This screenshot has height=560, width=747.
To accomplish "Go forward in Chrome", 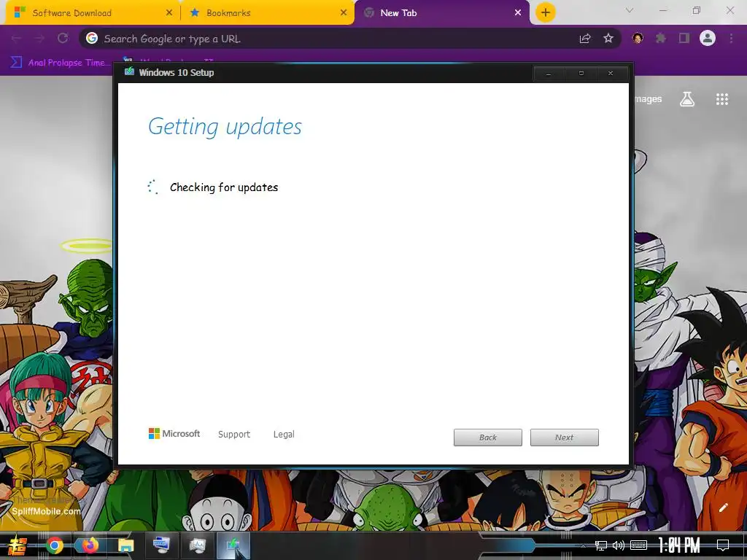I will pyautogui.click(x=39, y=39).
